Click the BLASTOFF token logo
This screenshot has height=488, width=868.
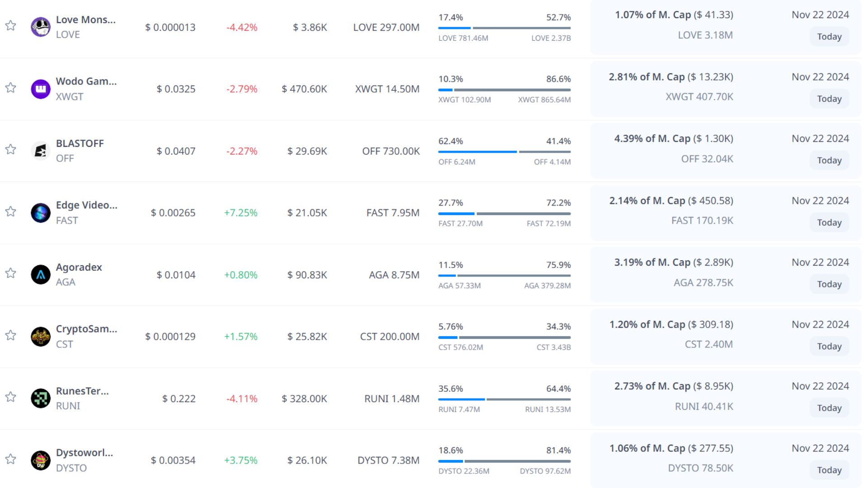40,151
